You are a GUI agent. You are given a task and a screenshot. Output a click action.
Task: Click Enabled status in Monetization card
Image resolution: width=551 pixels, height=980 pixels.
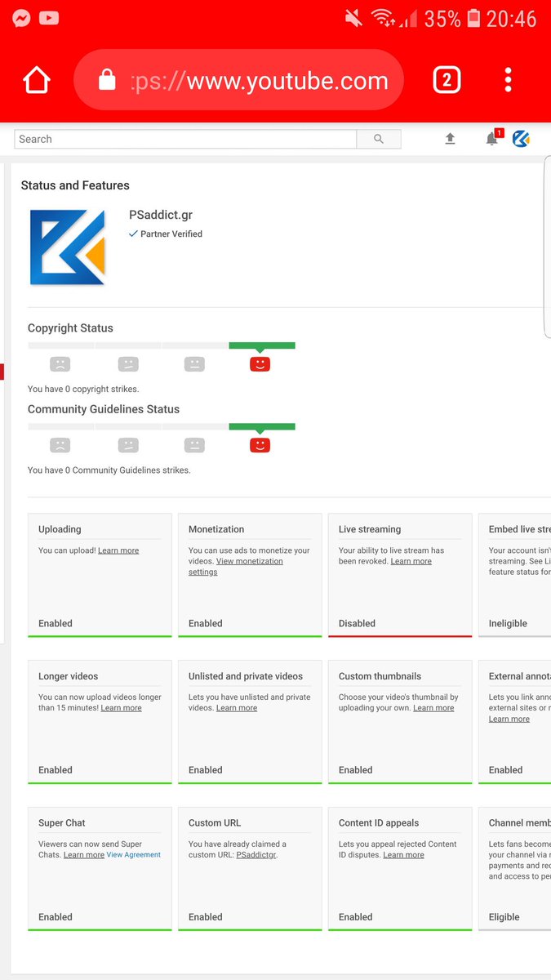[x=206, y=623]
